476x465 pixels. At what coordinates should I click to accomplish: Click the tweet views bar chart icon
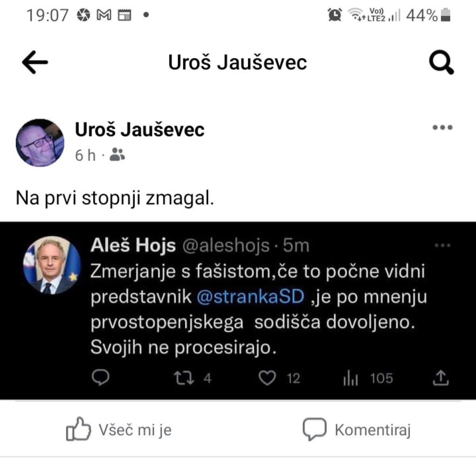[x=351, y=378]
